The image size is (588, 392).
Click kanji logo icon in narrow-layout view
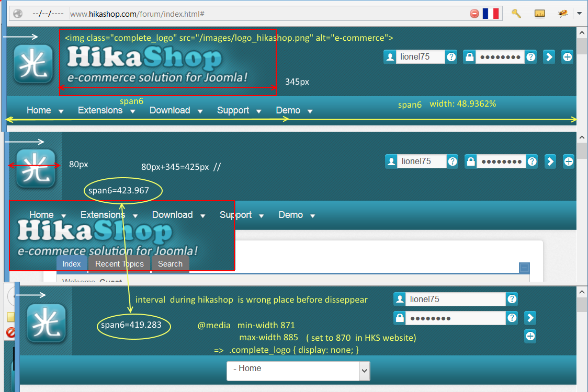pyautogui.click(x=47, y=324)
